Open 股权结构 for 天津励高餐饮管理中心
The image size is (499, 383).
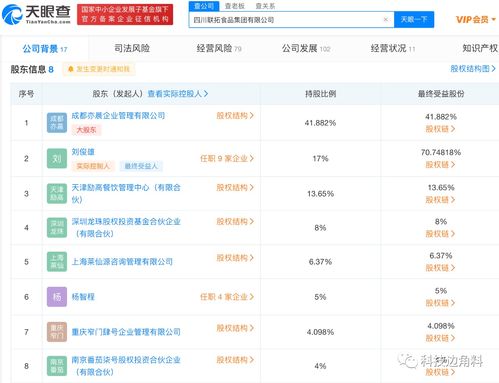tap(235, 187)
